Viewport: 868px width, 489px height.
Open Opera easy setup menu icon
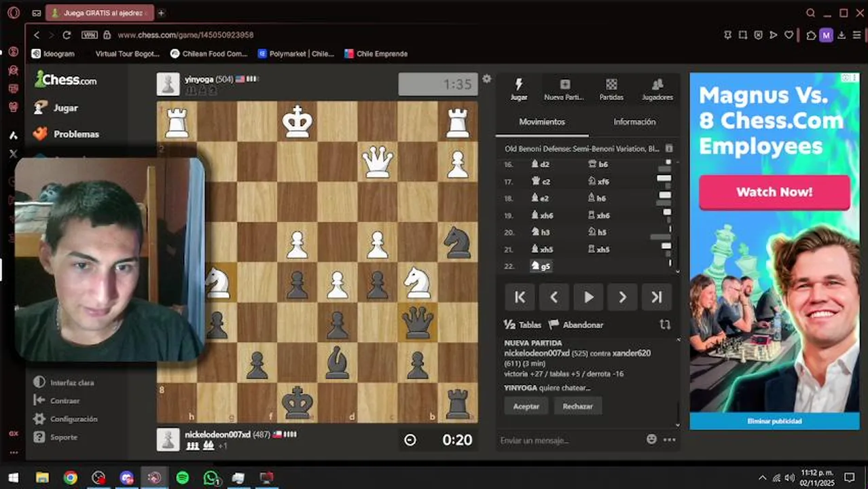pos(856,35)
